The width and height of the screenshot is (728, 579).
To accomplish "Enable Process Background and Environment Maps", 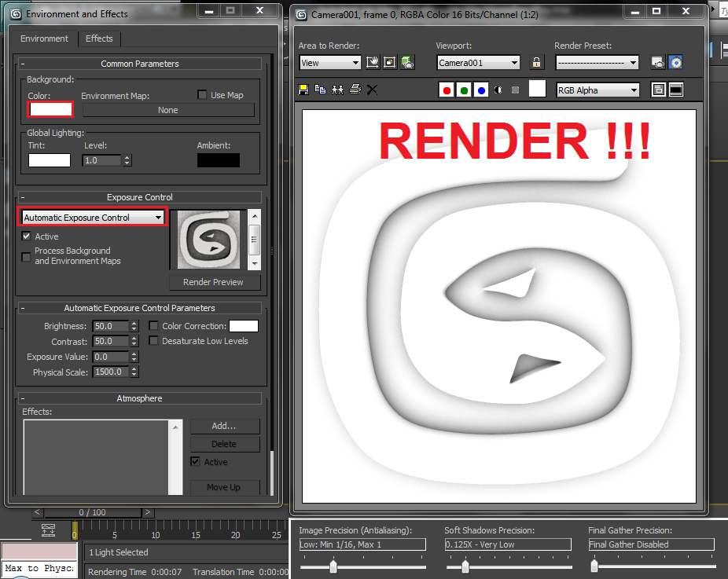I will [x=27, y=256].
